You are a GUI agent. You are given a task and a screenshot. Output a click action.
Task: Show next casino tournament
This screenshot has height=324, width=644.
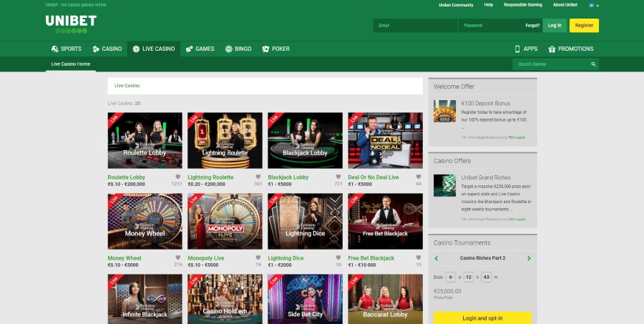coord(529,258)
